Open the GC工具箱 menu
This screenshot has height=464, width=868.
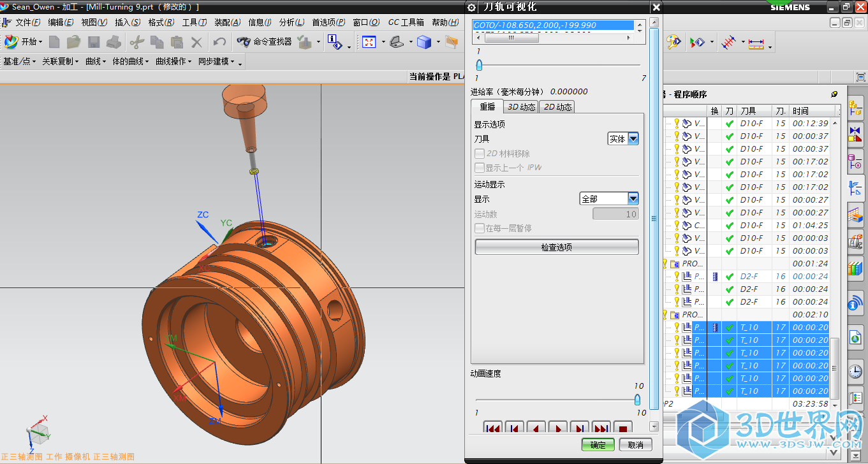(x=406, y=22)
